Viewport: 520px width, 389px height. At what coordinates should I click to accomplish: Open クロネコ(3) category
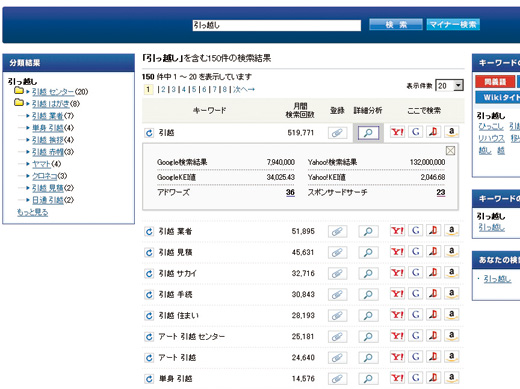44,176
